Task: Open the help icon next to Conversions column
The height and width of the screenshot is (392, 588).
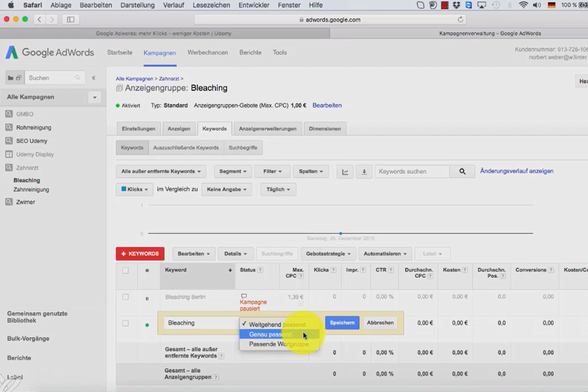Action: pyautogui.click(x=551, y=270)
